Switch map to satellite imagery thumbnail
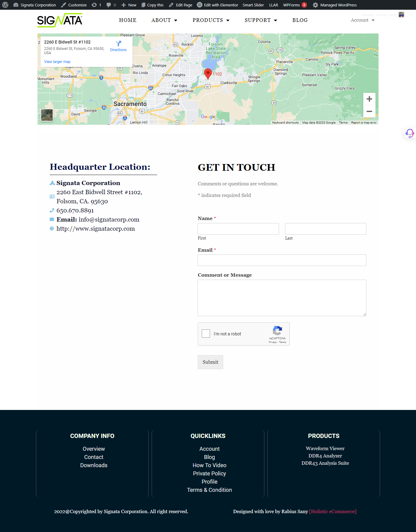416x532 pixels. pyautogui.click(x=47, y=115)
